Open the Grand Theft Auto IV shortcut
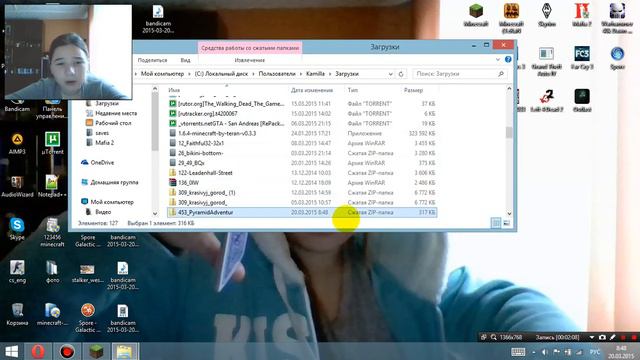Screen dimensions: 640x360 tap(547, 61)
